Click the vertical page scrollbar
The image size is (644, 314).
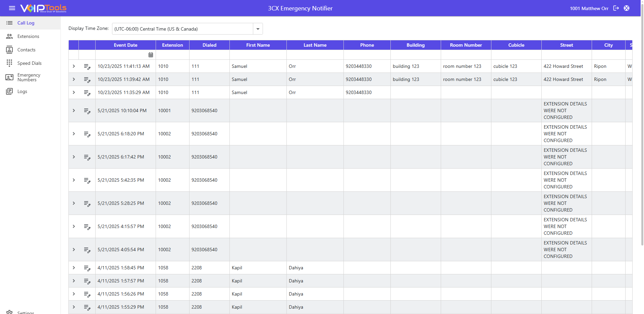click(x=642, y=134)
